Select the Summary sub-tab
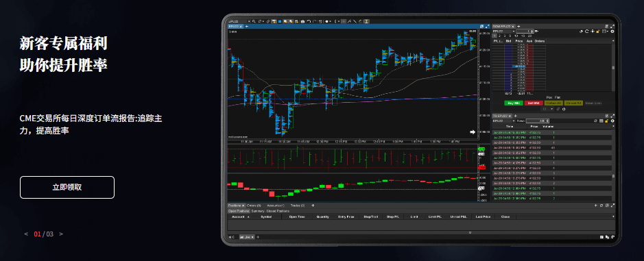This screenshot has height=261, width=644. click(x=258, y=211)
